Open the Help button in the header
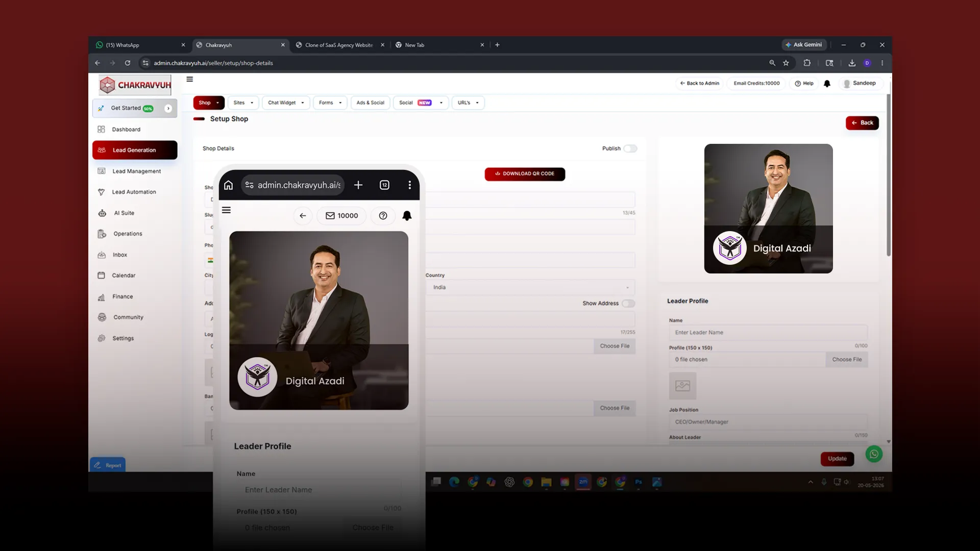This screenshot has height=551, width=980. [804, 84]
